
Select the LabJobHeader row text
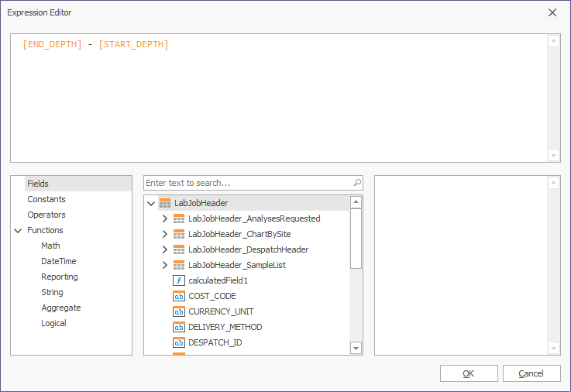[x=201, y=203]
